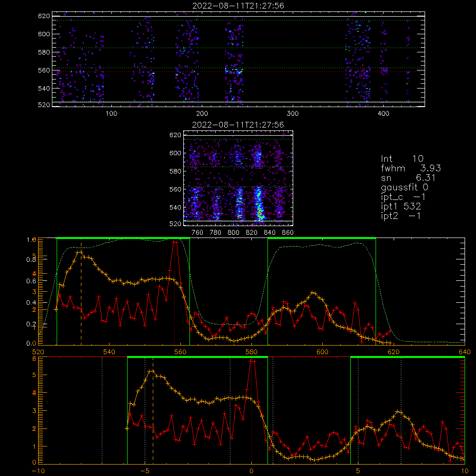Select the 'sn 6.31' parameter line
Screen dimensions: 476x476
(x=408, y=178)
